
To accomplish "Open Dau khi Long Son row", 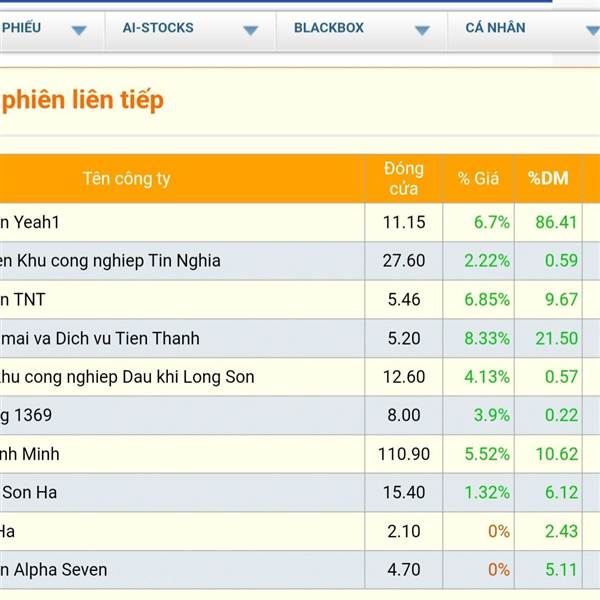I will 291,377.
